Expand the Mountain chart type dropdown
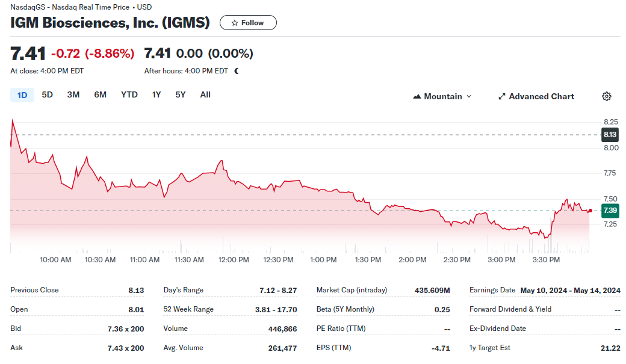Viewport: 626px width, 364px height. pos(442,96)
